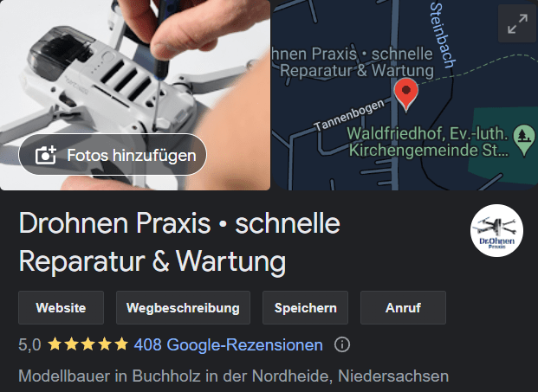This screenshot has width=538, height=392.
Task: Call the business via Anruf button
Action: [403, 308]
